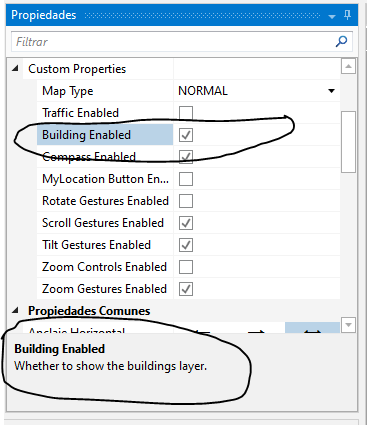Click the scroll up arrow in properties list
367x425 pixels.
pos(348,66)
